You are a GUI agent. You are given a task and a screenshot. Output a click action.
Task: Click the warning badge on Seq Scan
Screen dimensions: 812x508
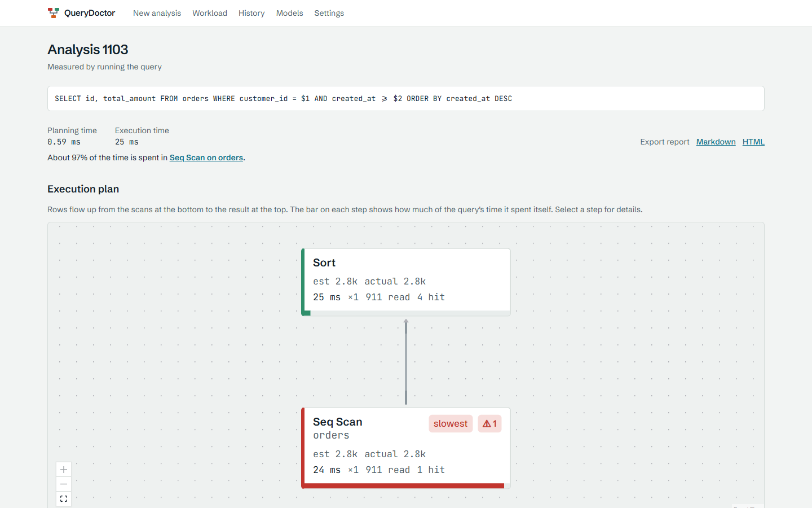click(489, 424)
